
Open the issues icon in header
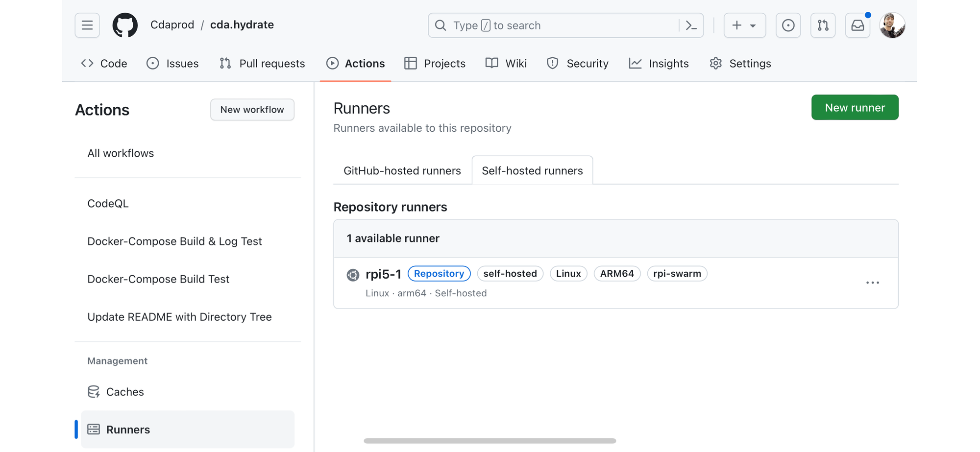pos(788,25)
